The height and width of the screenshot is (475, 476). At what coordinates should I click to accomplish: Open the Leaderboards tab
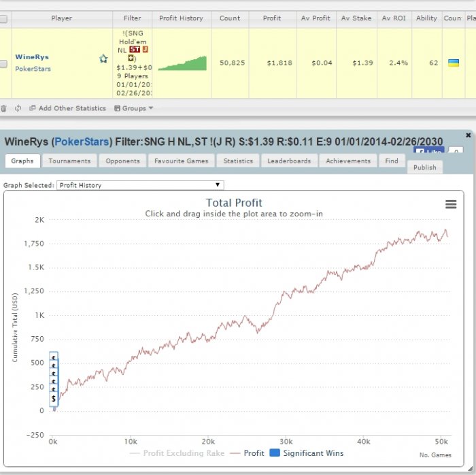click(289, 161)
